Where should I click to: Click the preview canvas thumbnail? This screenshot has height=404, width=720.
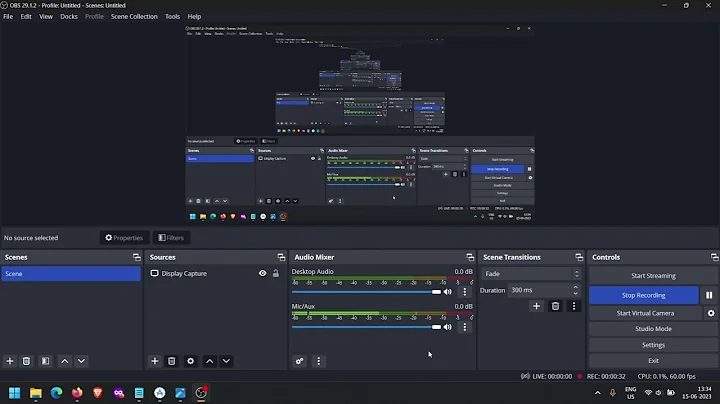click(360, 124)
